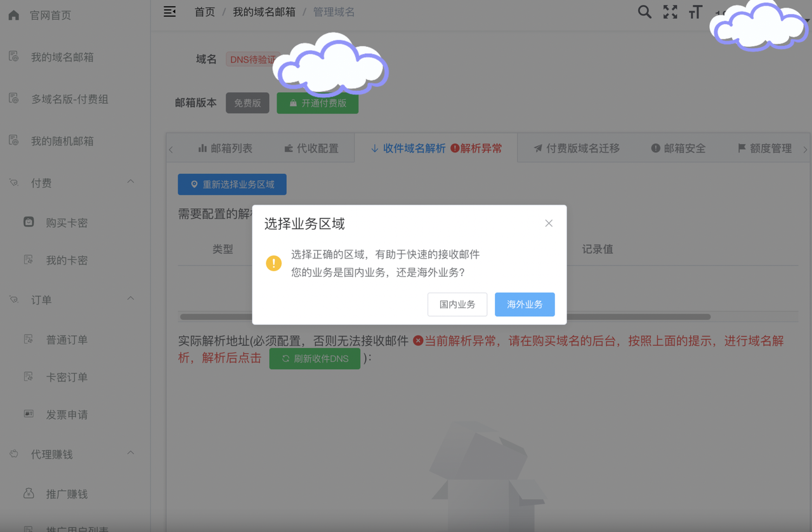This screenshot has height=532, width=812.
Task: Click red error icon before 当前解析异常
Action: tap(418, 341)
